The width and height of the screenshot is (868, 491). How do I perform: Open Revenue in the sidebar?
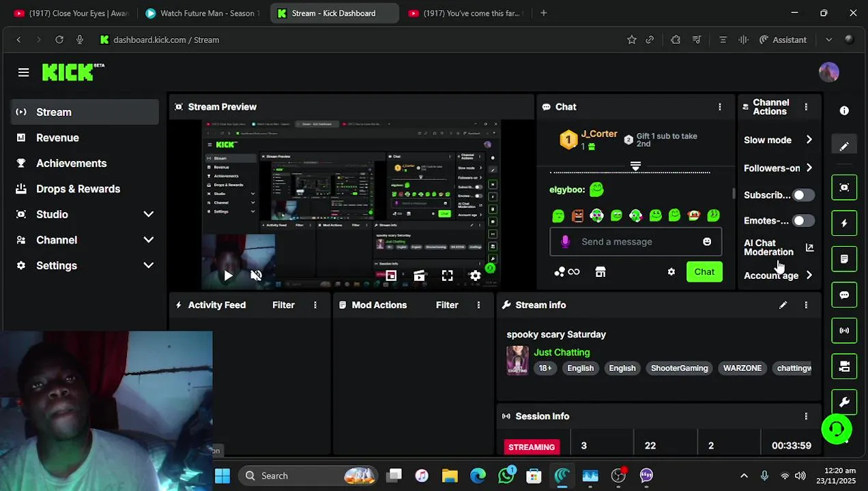pyautogui.click(x=85, y=138)
